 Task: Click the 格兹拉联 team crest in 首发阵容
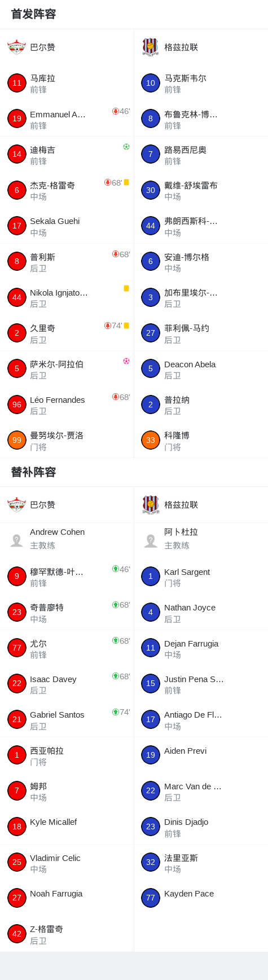151,47
